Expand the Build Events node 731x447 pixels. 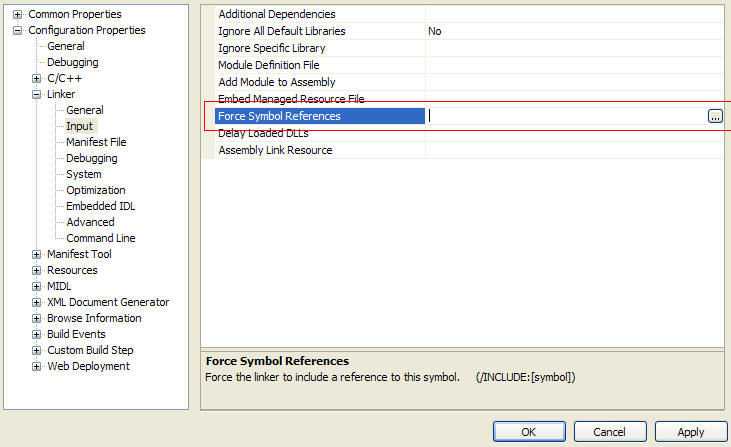click(37, 334)
